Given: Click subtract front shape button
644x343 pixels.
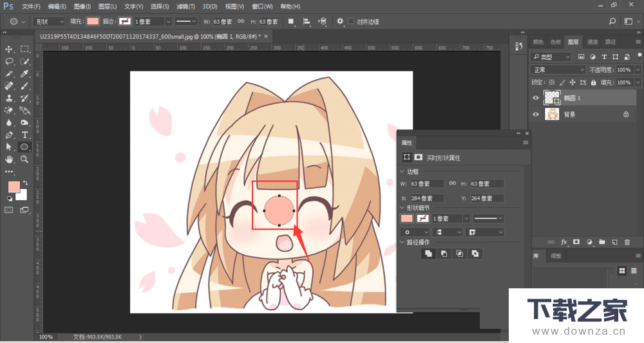Looking at the screenshot, I should click(x=444, y=254).
